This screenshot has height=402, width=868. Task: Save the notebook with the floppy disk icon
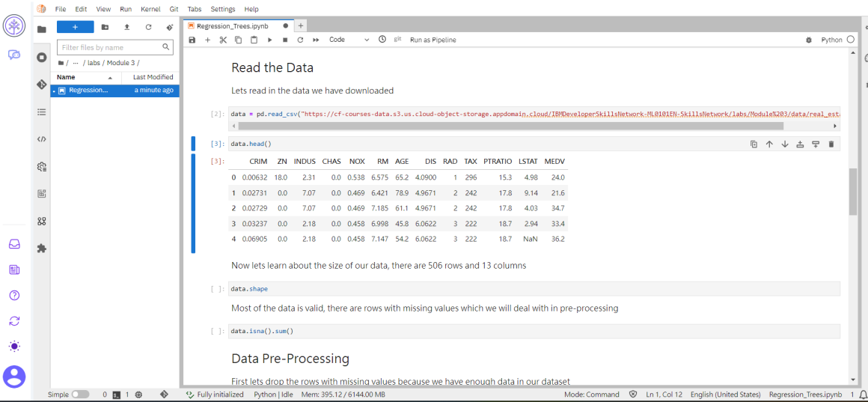tap(192, 40)
